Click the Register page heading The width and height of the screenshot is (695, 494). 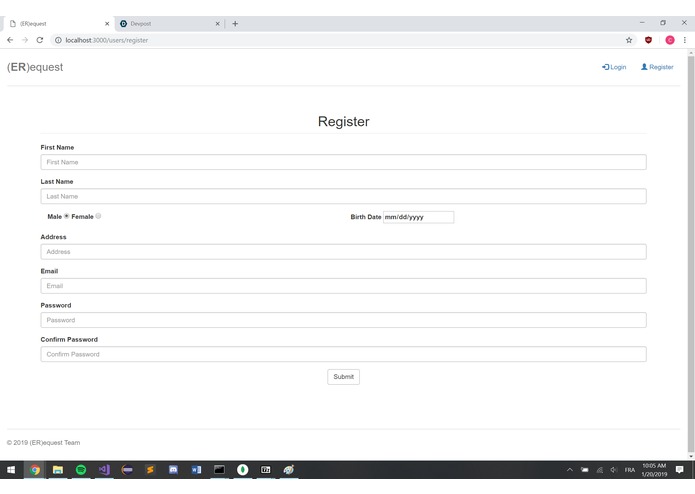click(344, 121)
